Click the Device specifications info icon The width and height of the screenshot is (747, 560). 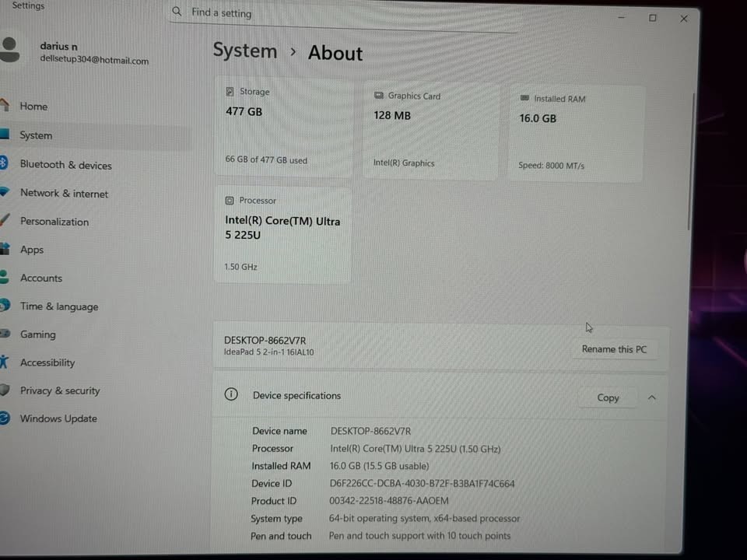[x=231, y=394]
